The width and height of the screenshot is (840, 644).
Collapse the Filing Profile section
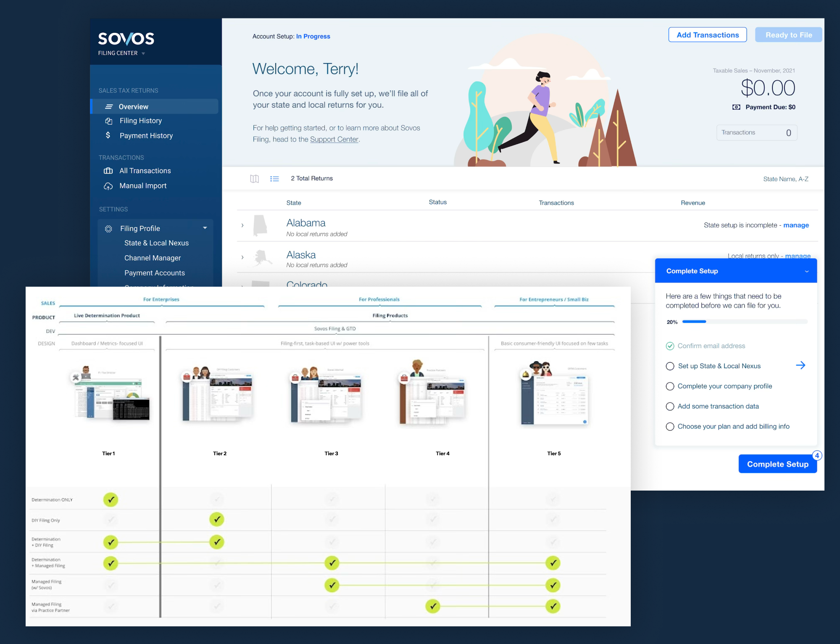click(205, 228)
